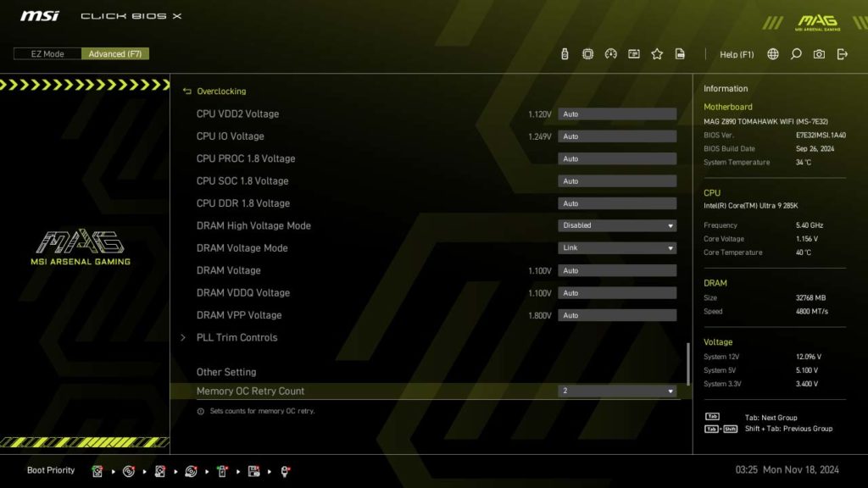Click the Overclocking breadcrumb title
Image resolution: width=868 pixels, height=488 pixels.
(x=221, y=91)
